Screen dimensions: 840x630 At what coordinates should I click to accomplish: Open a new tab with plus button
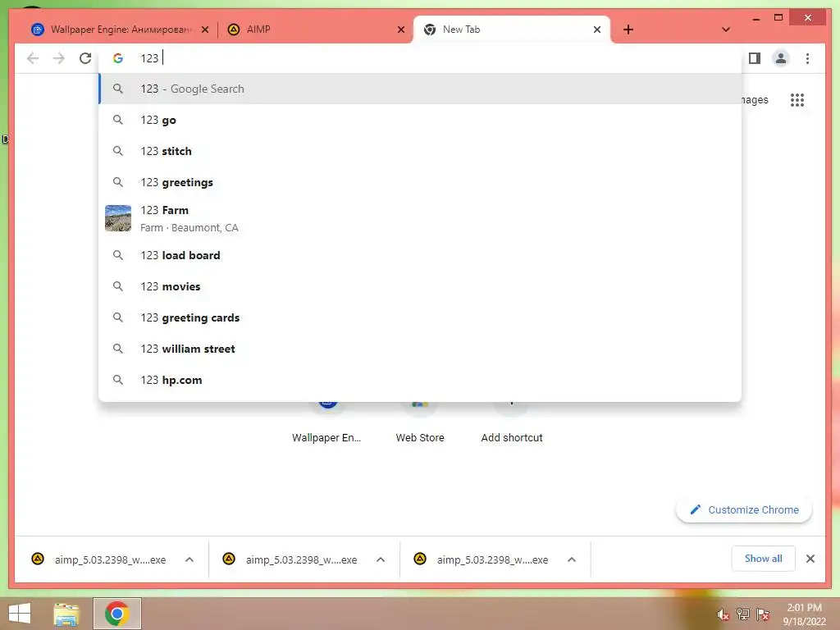point(628,30)
